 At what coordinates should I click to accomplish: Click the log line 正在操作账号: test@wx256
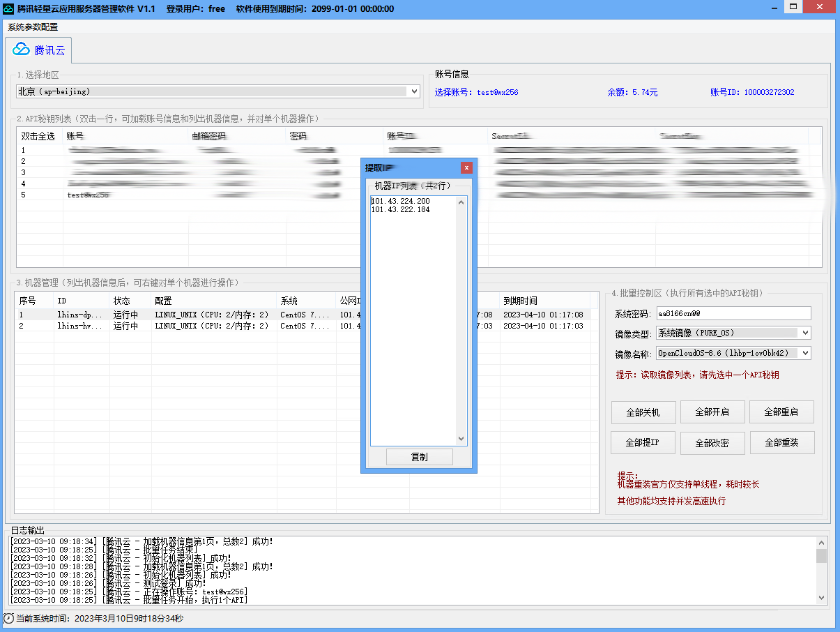pos(130,592)
